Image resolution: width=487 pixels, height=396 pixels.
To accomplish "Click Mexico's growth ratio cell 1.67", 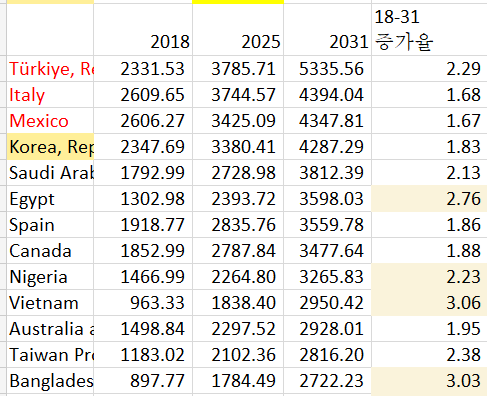I will 429,121.
